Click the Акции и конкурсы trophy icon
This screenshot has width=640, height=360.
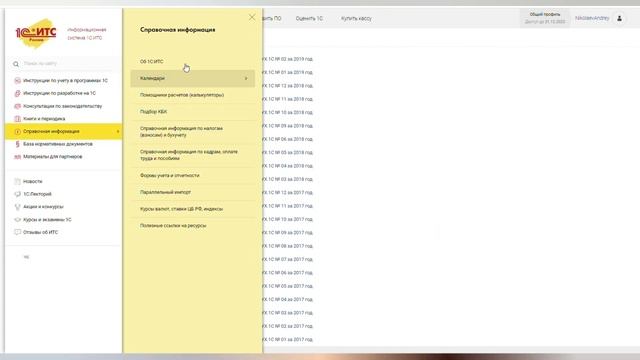(17, 207)
